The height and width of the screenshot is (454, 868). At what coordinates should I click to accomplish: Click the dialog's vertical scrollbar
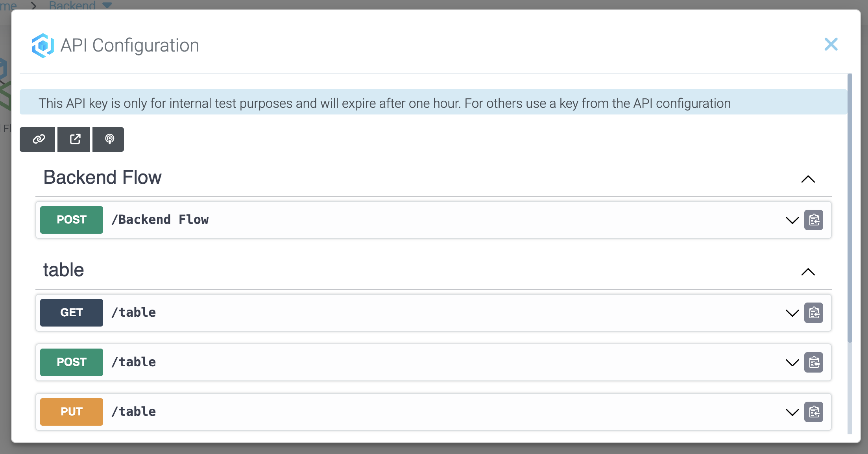[850, 209]
